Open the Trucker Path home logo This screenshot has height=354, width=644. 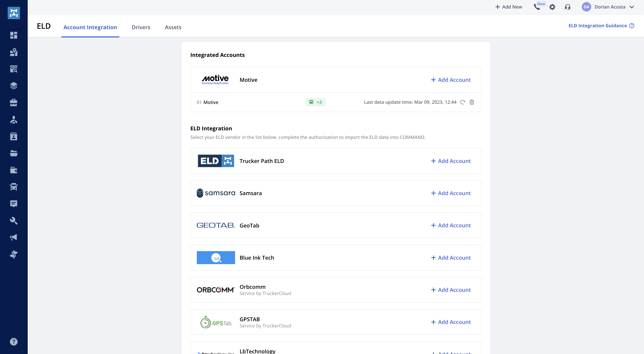14,13
